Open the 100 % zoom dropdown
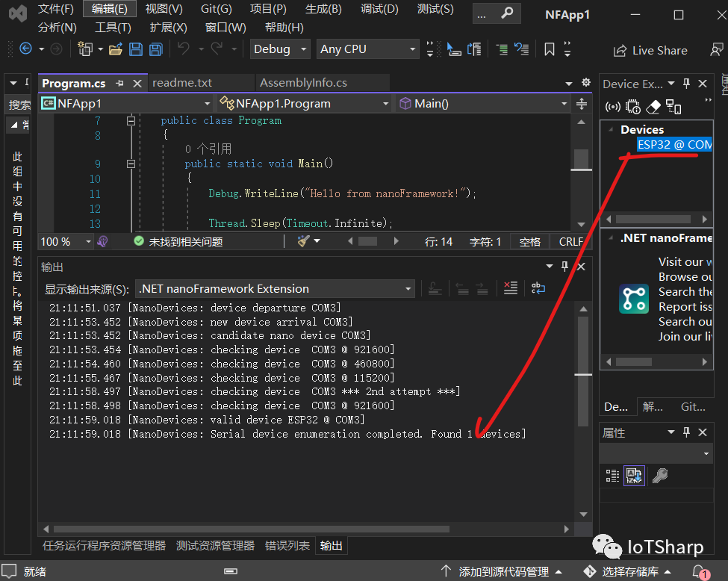Screen dimensions: 728x581 pos(66,241)
